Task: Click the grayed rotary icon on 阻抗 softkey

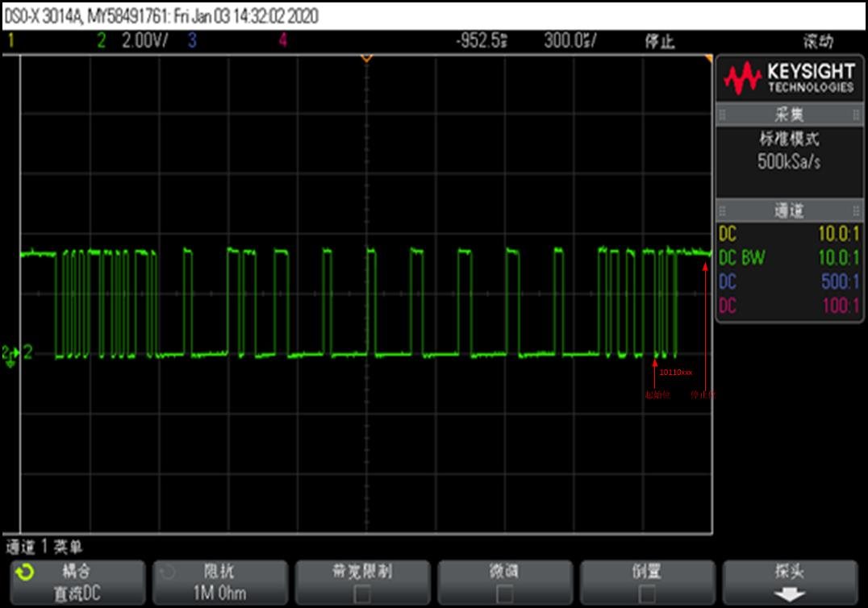Action: point(167,573)
